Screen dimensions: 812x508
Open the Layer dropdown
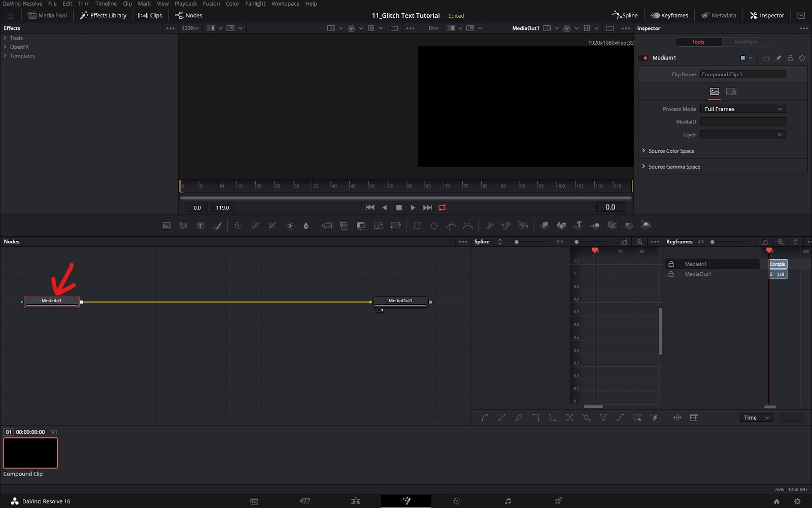[743, 135]
